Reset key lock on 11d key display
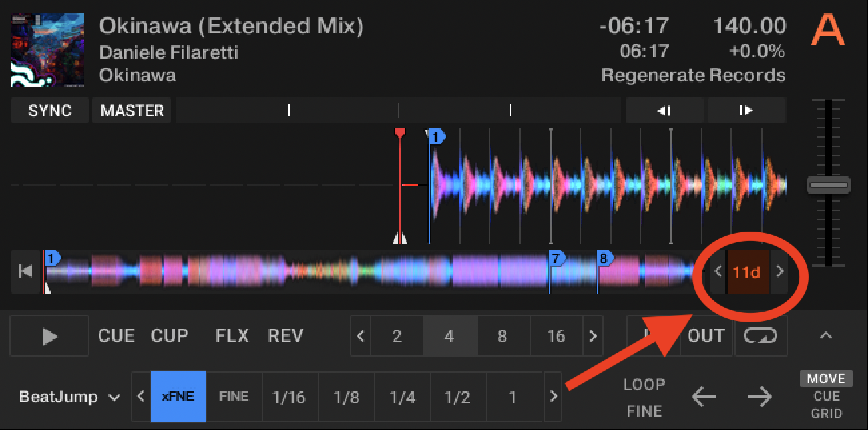This screenshot has width=868, height=430. pos(747,272)
